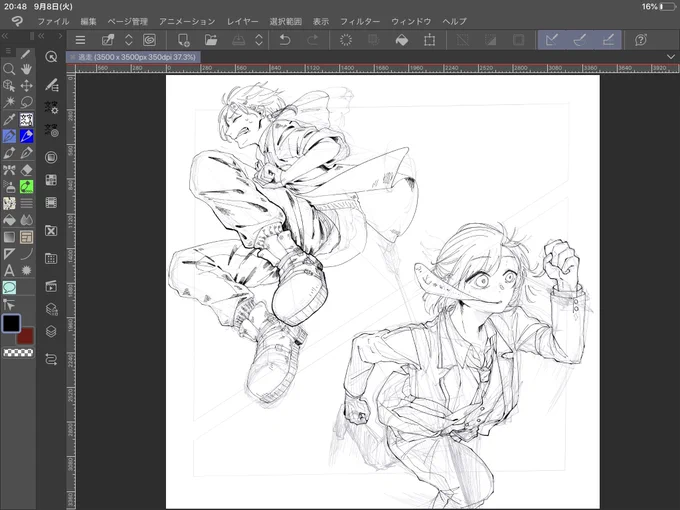This screenshot has height=510, width=680.
Task: Select the Eyedropper tool
Action: pyautogui.click(x=9, y=119)
